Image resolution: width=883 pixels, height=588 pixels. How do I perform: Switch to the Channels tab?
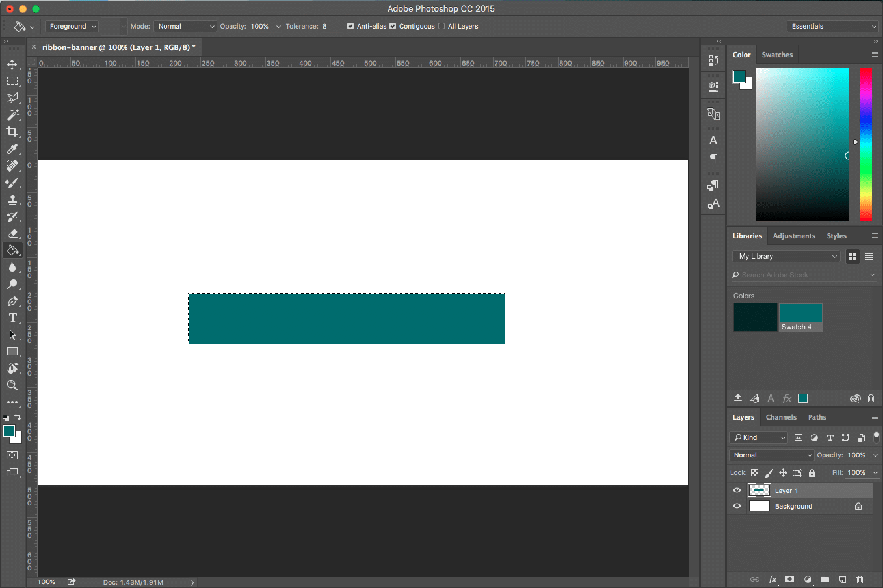pos(780,417)
